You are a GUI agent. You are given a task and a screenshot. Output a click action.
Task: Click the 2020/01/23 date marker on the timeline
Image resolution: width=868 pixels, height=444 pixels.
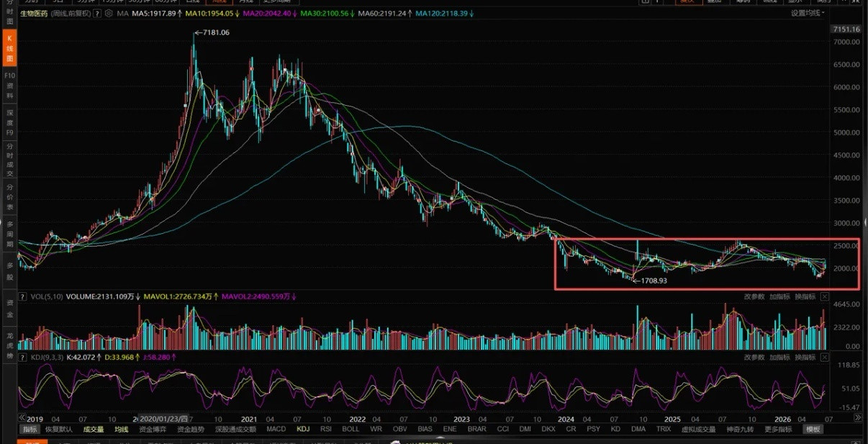(x=162, y=418)
